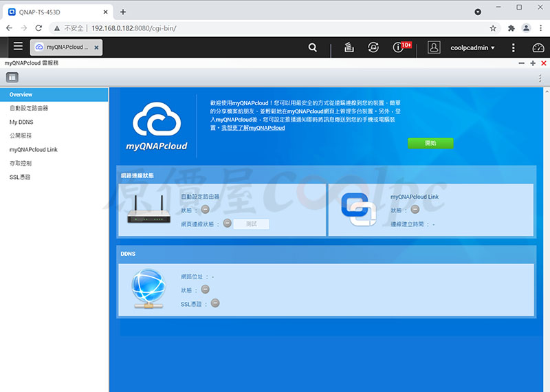Click the myQNAPcloud Link status indicator
The height and width of the screenshot is (392, 550).
[415, 210]
